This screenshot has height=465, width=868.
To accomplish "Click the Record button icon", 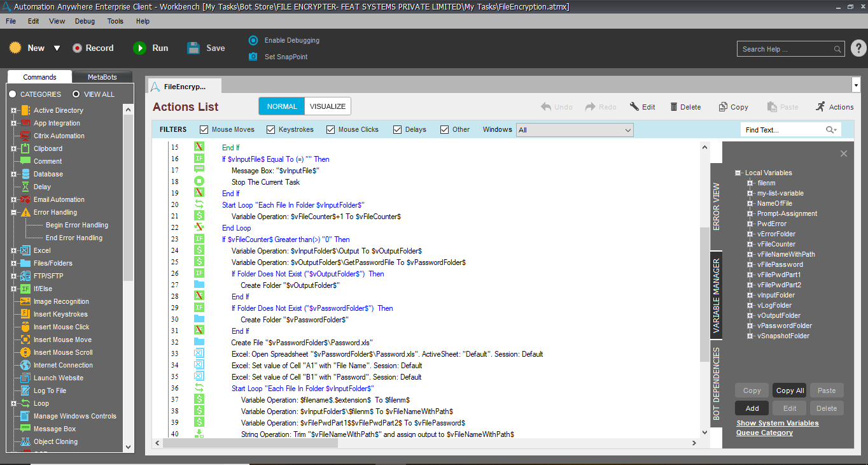I will click(77, 48).
